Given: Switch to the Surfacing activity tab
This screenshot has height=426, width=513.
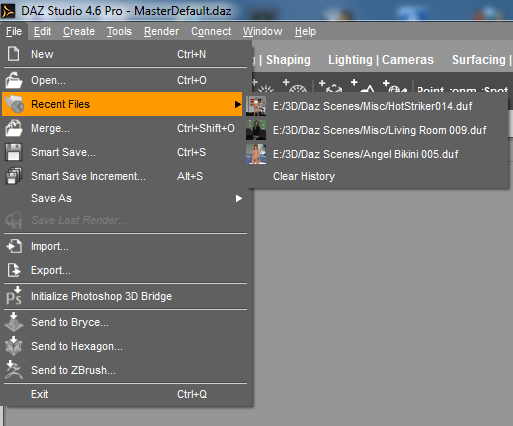Looking at the screenshot, I should [x=479, y=60].
